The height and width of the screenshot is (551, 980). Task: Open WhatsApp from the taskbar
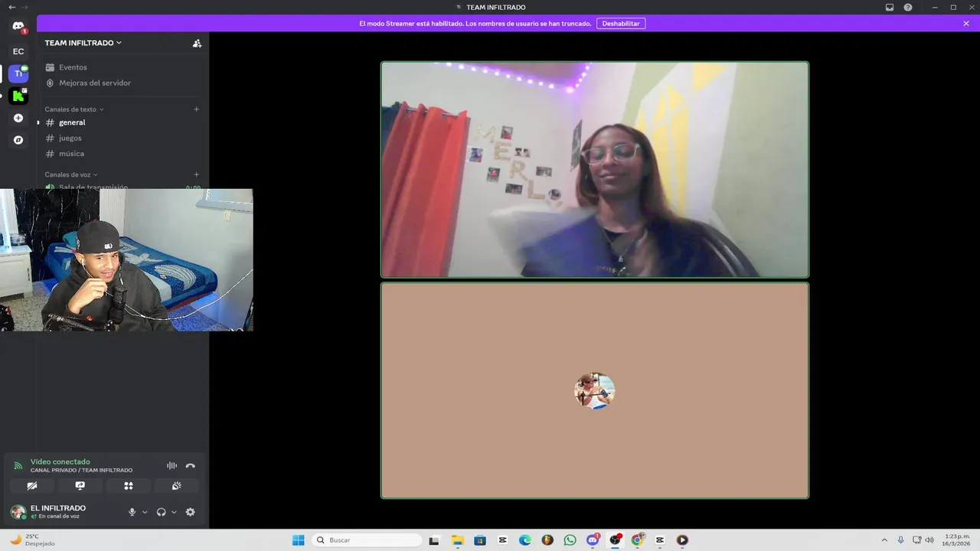(570, 540)
